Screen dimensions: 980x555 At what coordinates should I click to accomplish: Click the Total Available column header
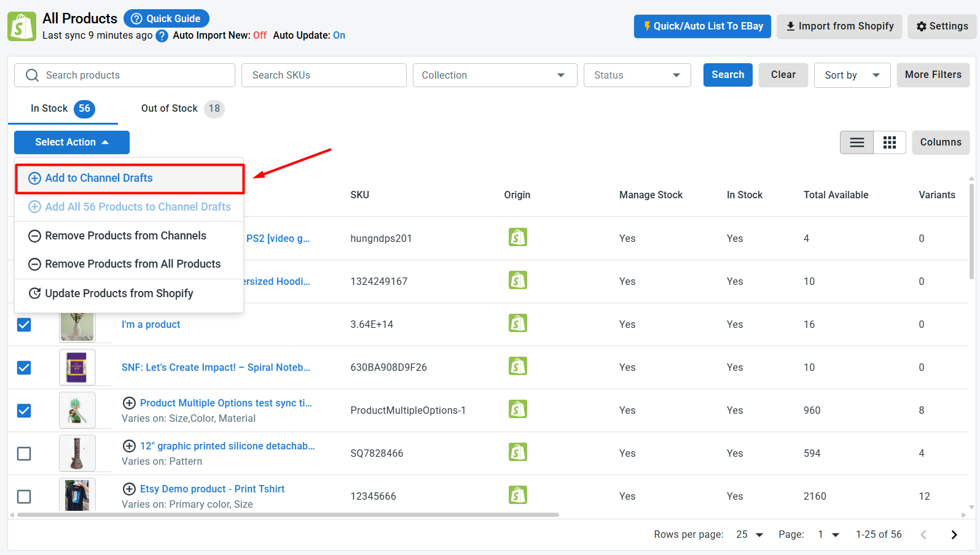(836, 195)
